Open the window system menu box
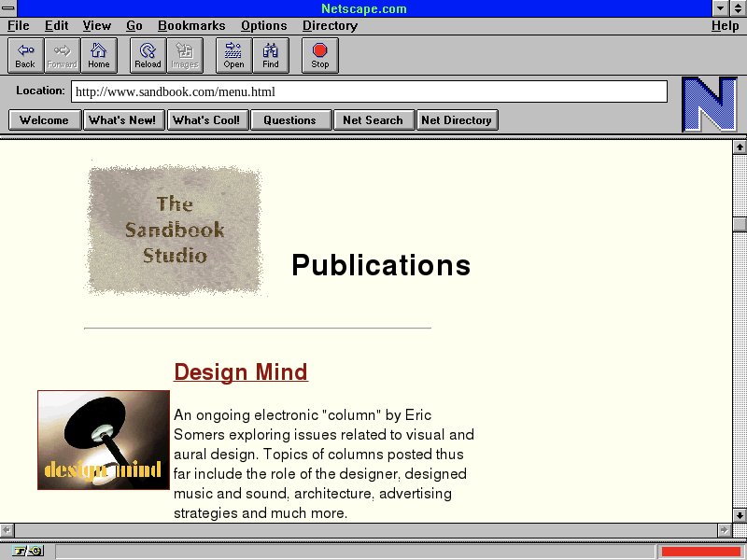Screen dimensions: 747x560 pyautogui.click(x=8, y=8)
